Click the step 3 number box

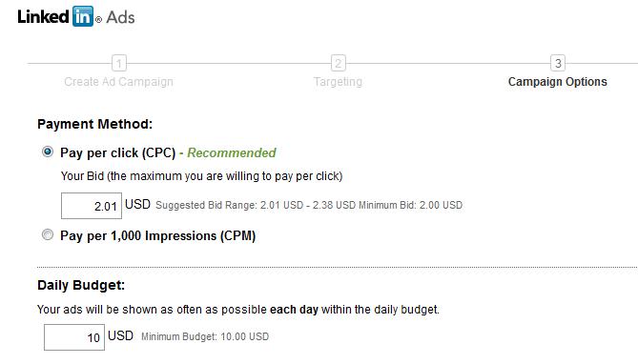[558, 63]
